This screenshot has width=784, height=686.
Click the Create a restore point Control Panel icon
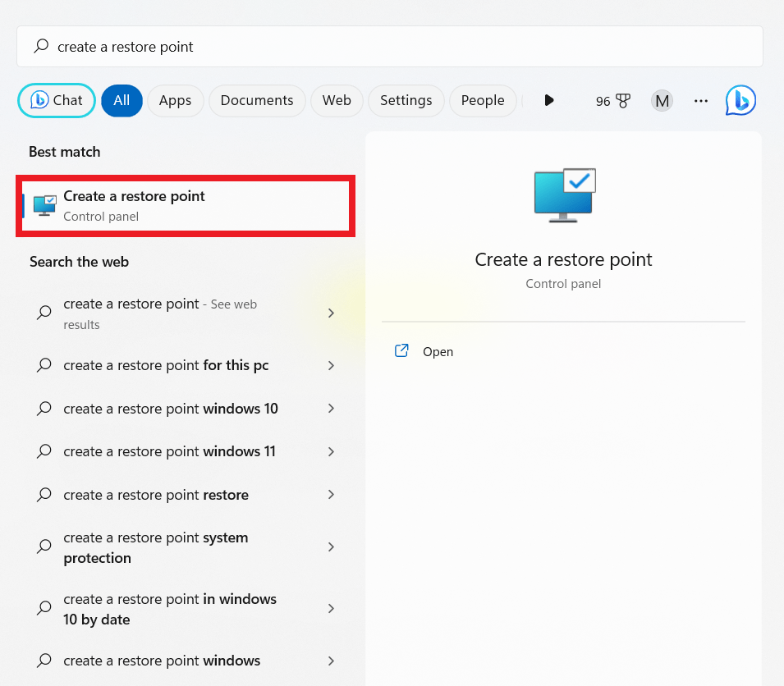coord(44,205)
